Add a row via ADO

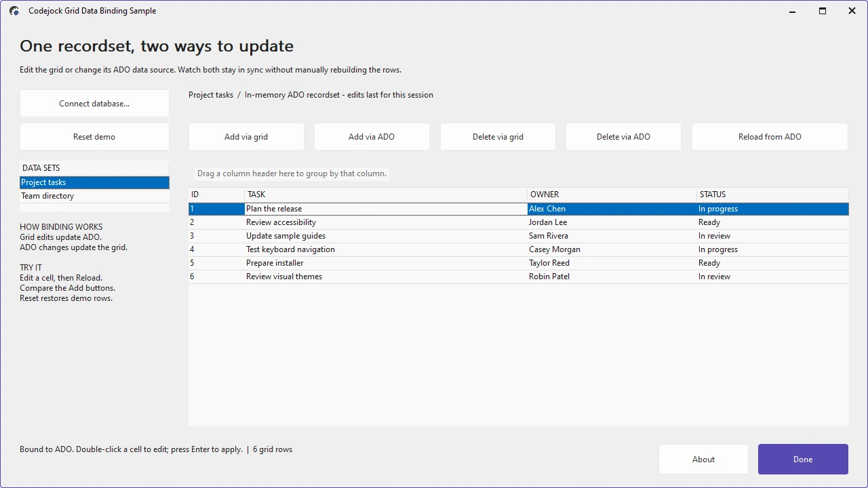click(372, 137)
